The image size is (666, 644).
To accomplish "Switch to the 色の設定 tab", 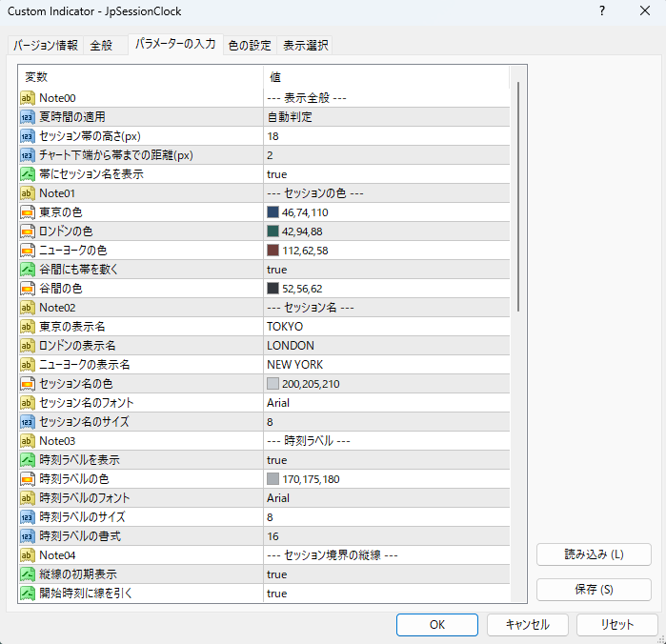I will 250,45.
